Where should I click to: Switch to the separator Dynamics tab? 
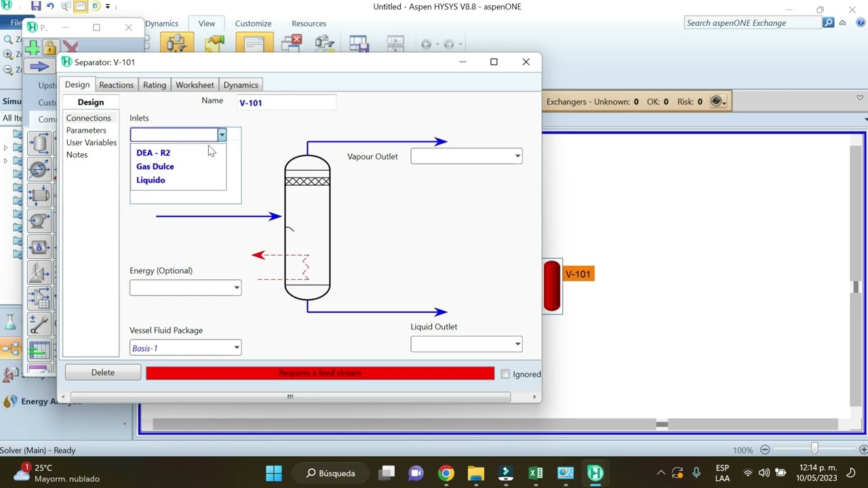[241, 85]
